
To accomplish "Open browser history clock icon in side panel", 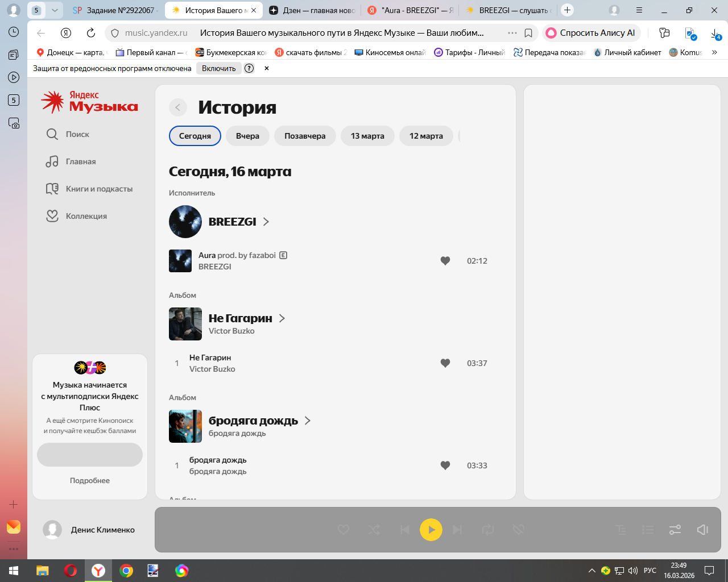I will (14, 32).
